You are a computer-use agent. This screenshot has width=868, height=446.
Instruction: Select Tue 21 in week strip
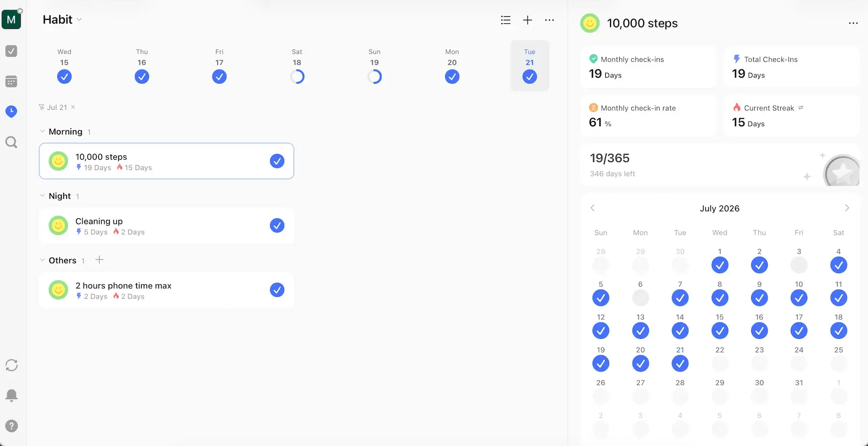(529, 66)
